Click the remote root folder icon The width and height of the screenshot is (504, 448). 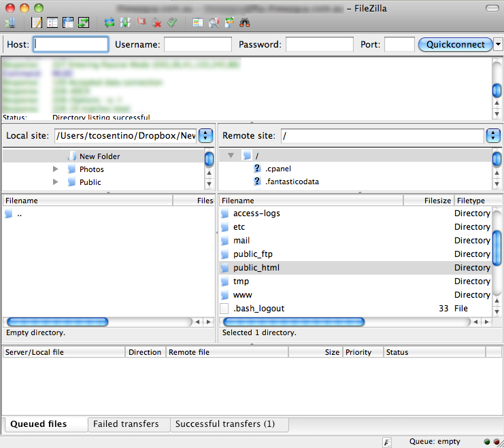click(246, 156)
